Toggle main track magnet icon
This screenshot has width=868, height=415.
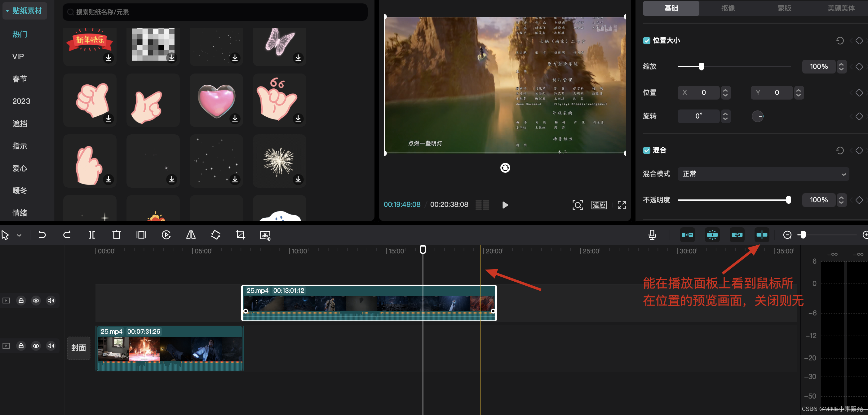coord(687,234)
